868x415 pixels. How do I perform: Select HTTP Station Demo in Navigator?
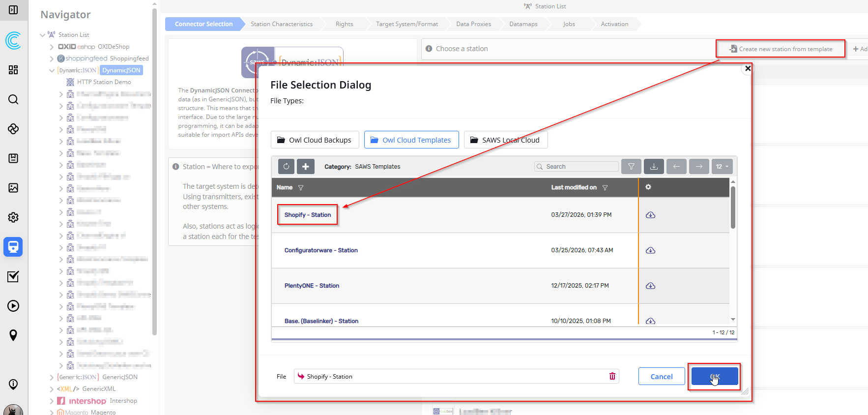[x=104, y=82]
